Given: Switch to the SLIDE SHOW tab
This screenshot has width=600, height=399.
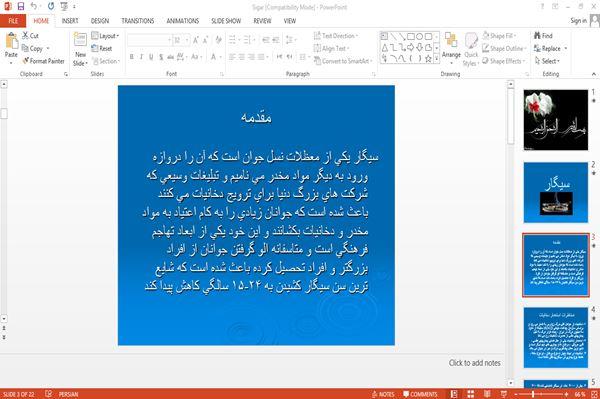Looking at the screenshot, I should 226,21.
